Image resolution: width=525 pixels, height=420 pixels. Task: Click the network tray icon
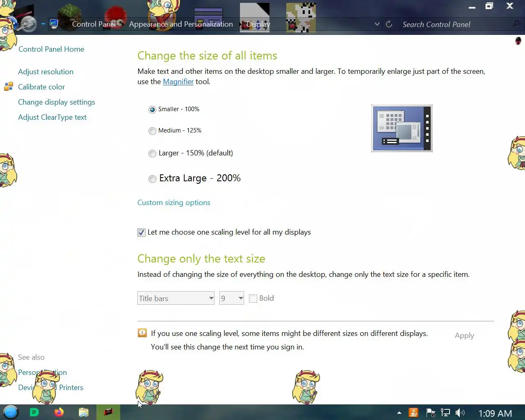point(445,413)
